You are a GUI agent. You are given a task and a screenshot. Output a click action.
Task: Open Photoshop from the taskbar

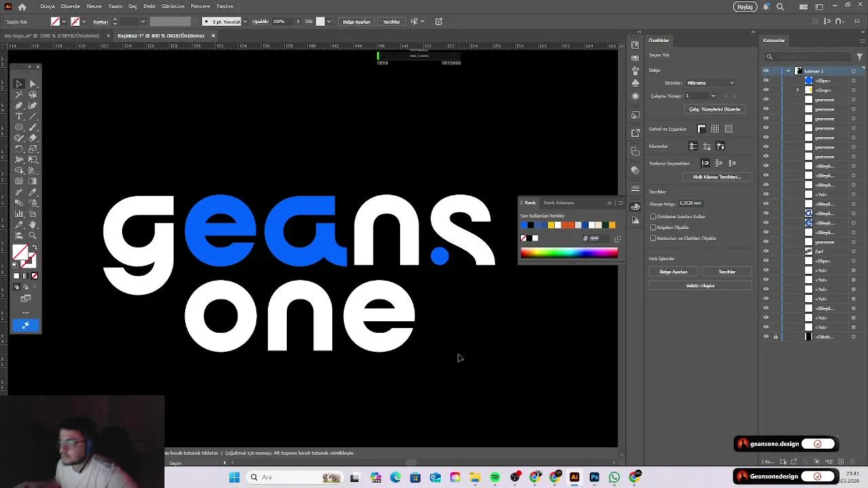594,477
